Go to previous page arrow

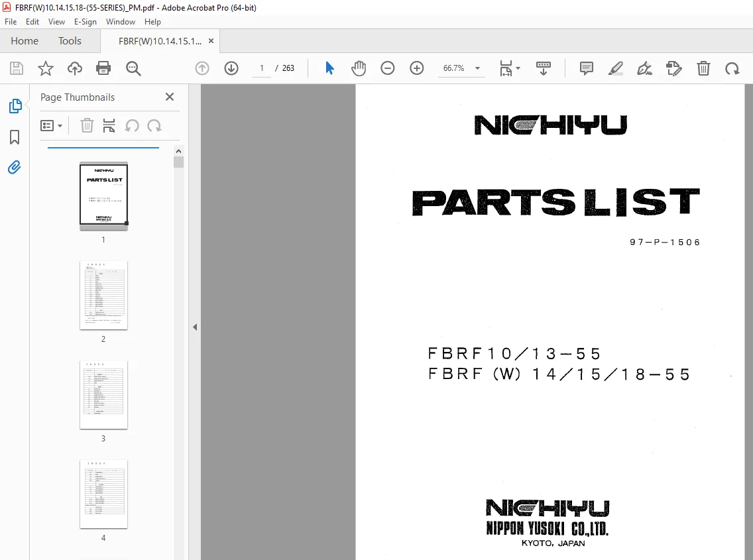pos(202,68)
